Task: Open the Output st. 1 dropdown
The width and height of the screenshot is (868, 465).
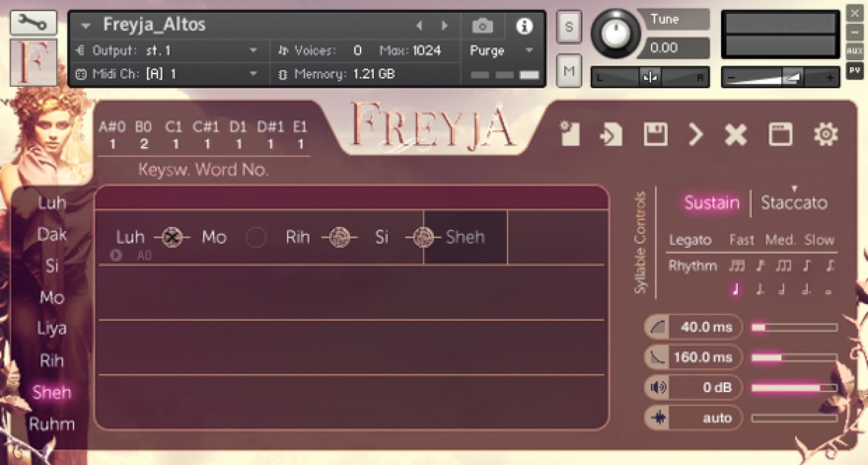Action: click(x=253, y=51)
